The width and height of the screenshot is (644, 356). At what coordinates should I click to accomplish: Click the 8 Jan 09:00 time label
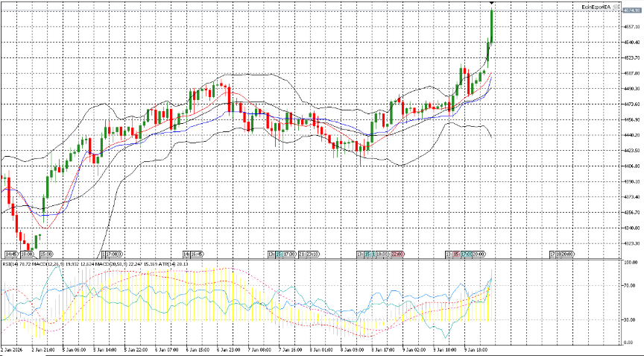[x=351, y=349]
